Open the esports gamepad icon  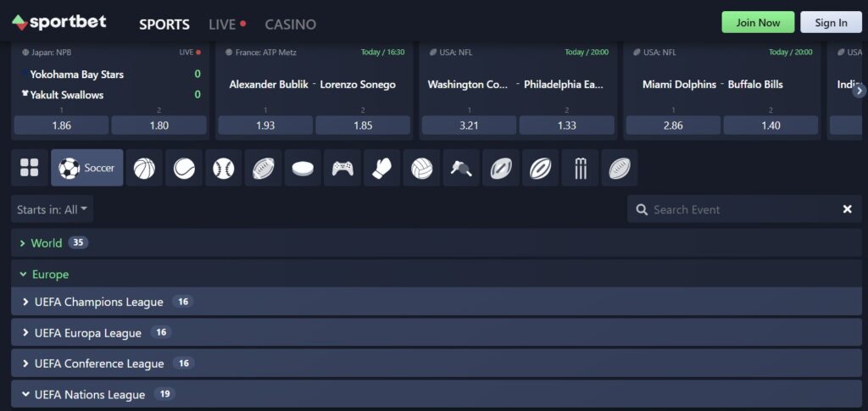coord(342,168)
